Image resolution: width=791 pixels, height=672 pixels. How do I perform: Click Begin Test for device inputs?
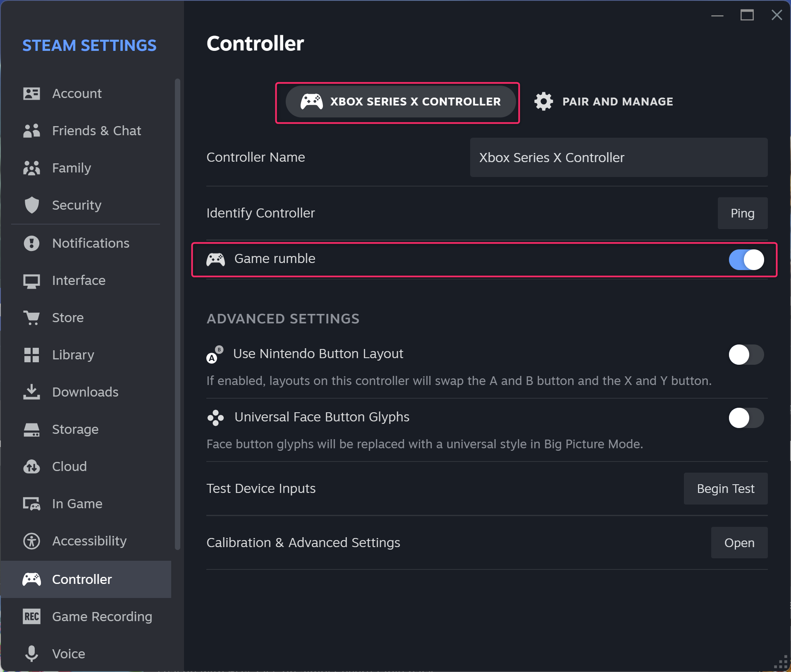pyautogui.click(x=725, y=488)
